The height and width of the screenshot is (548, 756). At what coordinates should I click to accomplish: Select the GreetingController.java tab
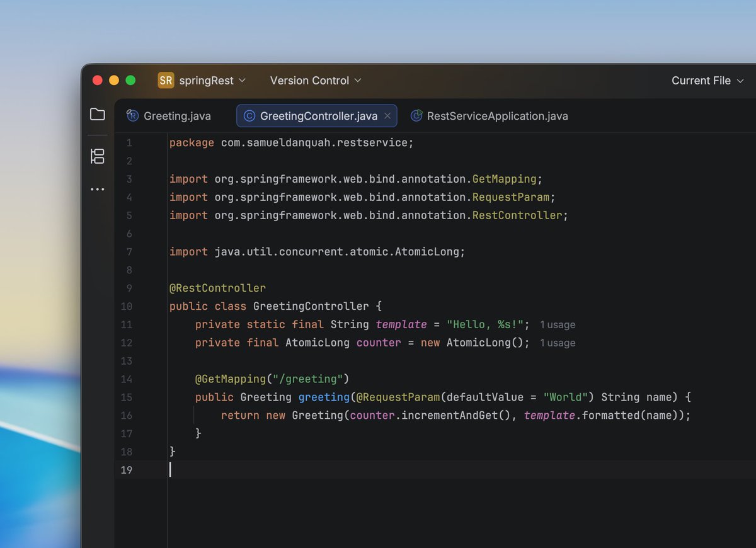[317, 116]
